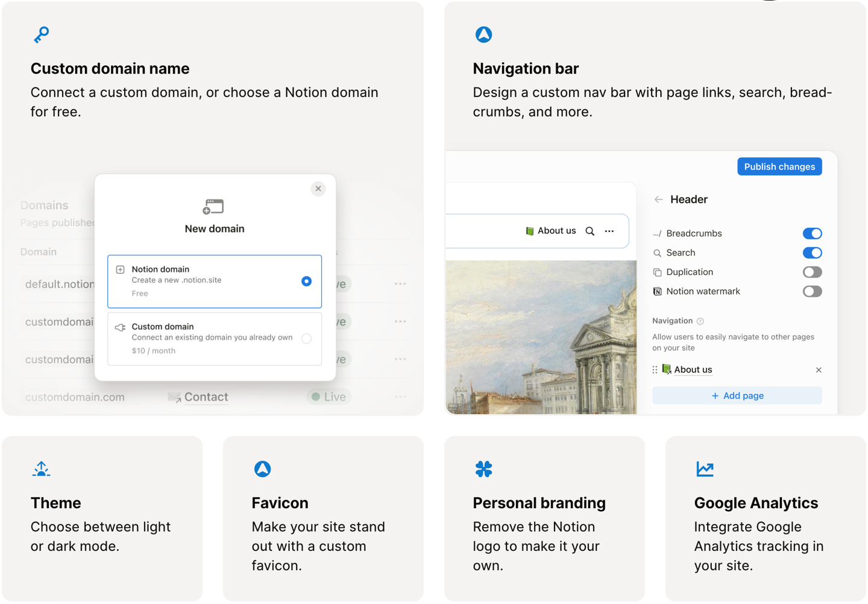Enable the Duplication toggle
Image resolution: width=868 pixels, height=604 pixels.
point(812,272)
